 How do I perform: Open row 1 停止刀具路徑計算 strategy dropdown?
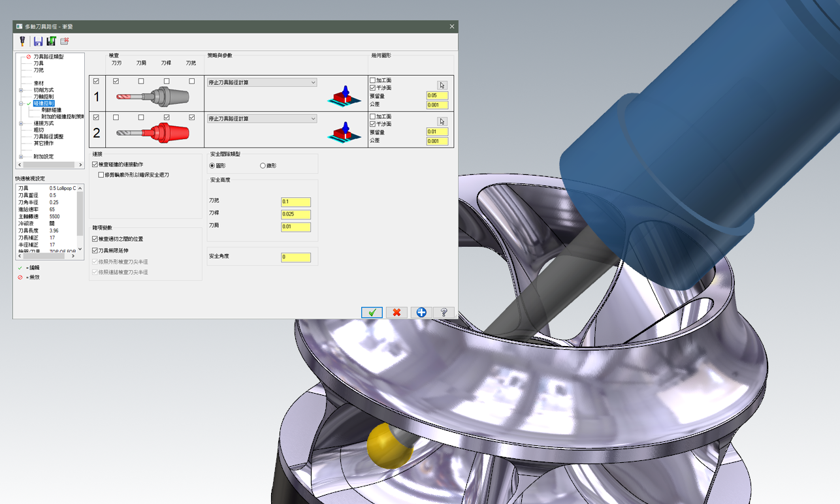262,83
